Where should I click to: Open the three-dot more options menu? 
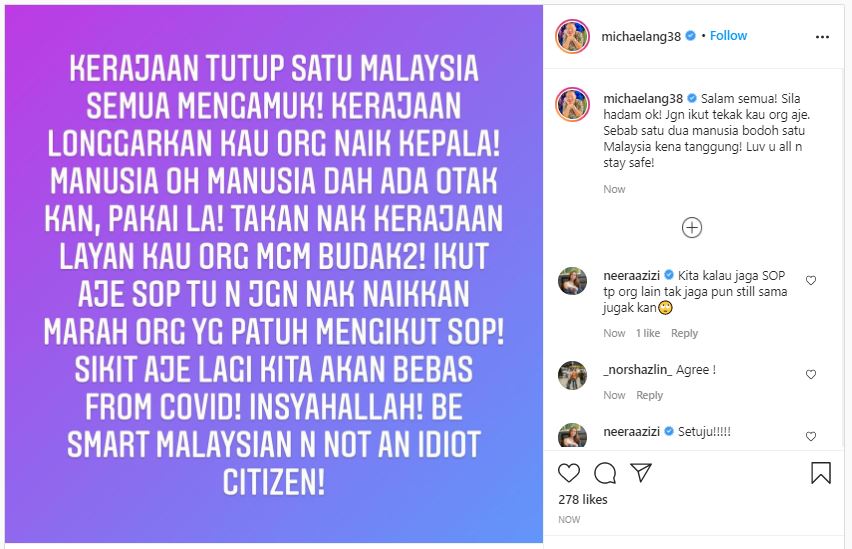click(822, 36)
